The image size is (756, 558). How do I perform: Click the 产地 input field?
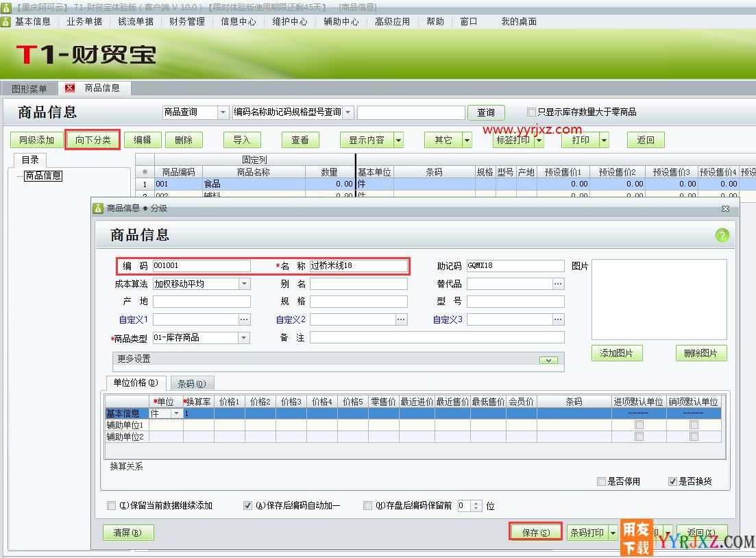(x=202, y=302)
